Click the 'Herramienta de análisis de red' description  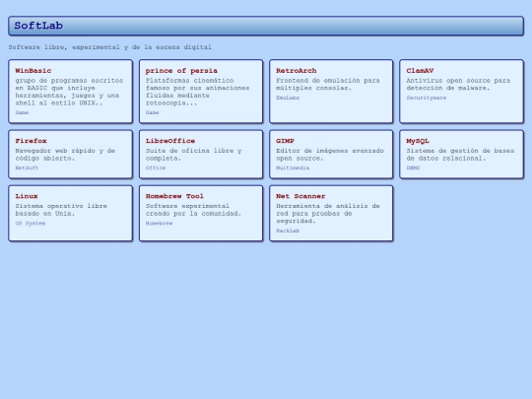(x=328, y=214)
